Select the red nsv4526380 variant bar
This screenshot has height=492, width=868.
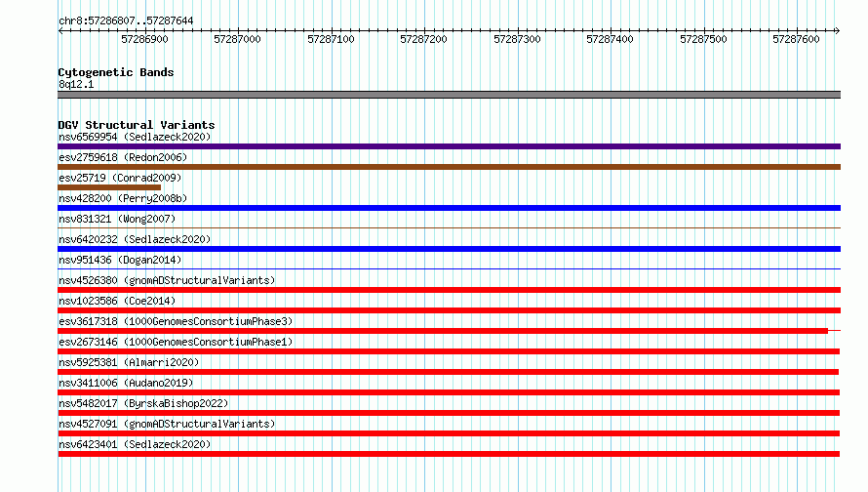tap(449, 290)
